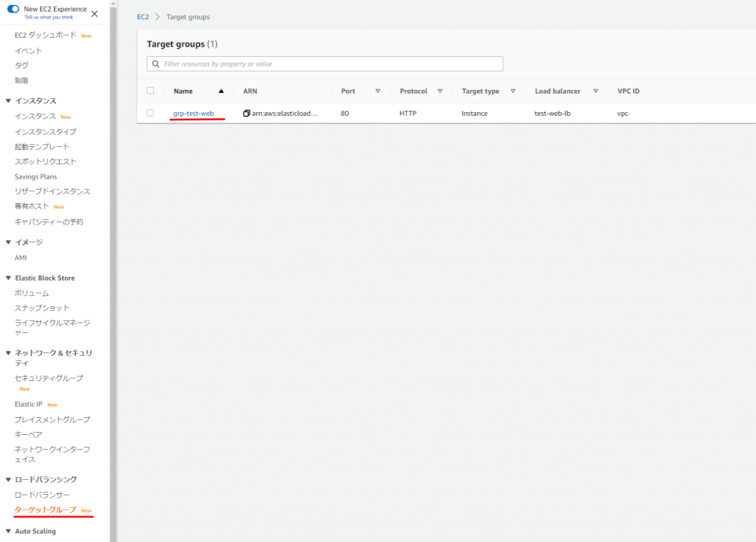Open ボリューム in sidebar
The width and height of the screenshot is (756, 542).
coord(32,293)
